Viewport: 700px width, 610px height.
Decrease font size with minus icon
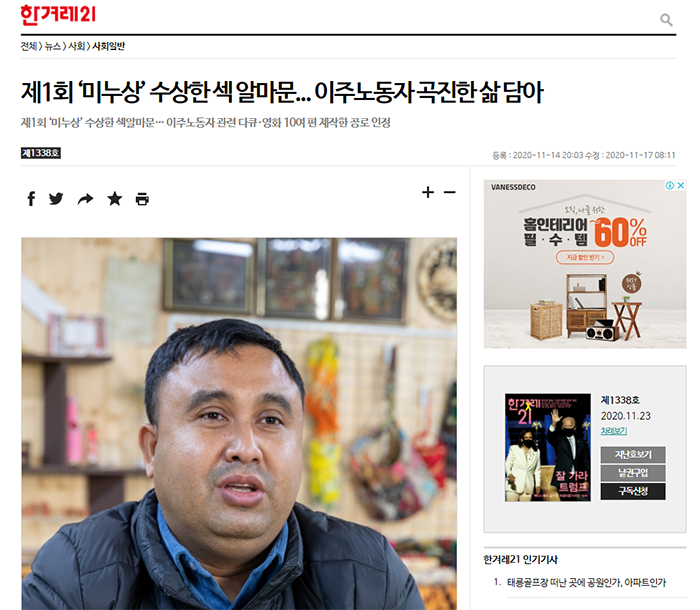pyautogui.click(x=450, y=192)
